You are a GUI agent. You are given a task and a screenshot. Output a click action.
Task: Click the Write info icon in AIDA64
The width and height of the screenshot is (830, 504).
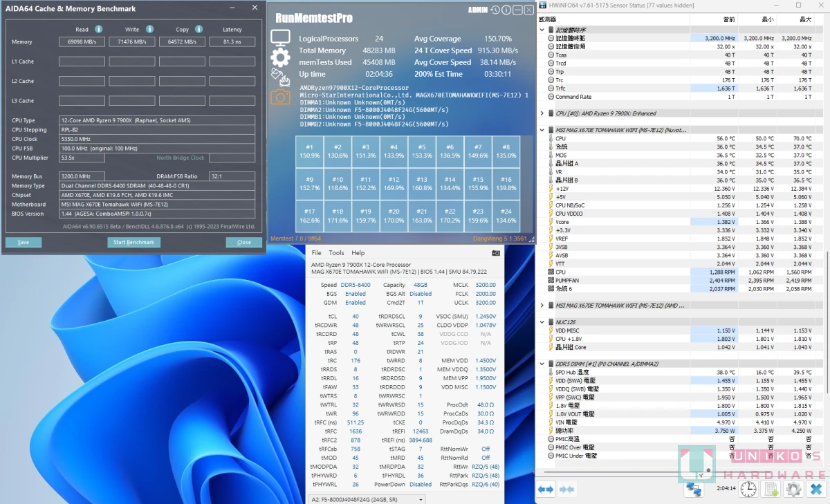tap(149, 29)
